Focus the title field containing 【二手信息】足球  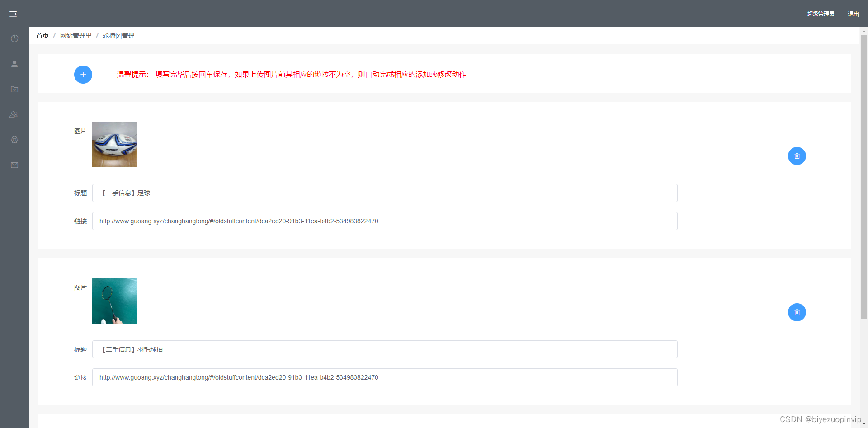[x=385, y=193]
